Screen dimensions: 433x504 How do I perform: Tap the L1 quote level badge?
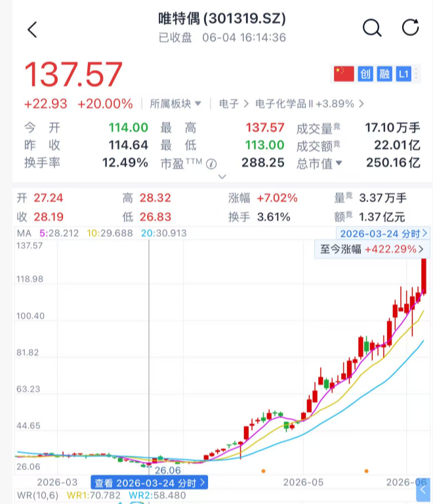(403, 74)
